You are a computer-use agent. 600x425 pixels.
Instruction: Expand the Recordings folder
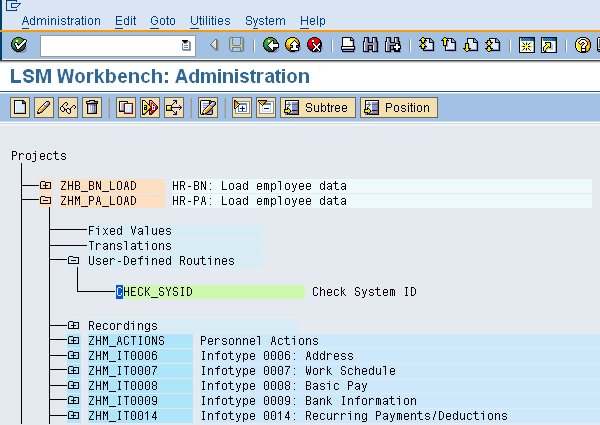click(73, 326)
